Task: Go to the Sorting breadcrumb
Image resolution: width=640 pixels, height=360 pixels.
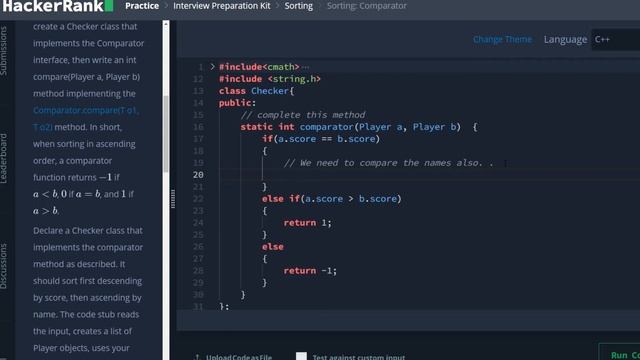Action: point(299,6)
